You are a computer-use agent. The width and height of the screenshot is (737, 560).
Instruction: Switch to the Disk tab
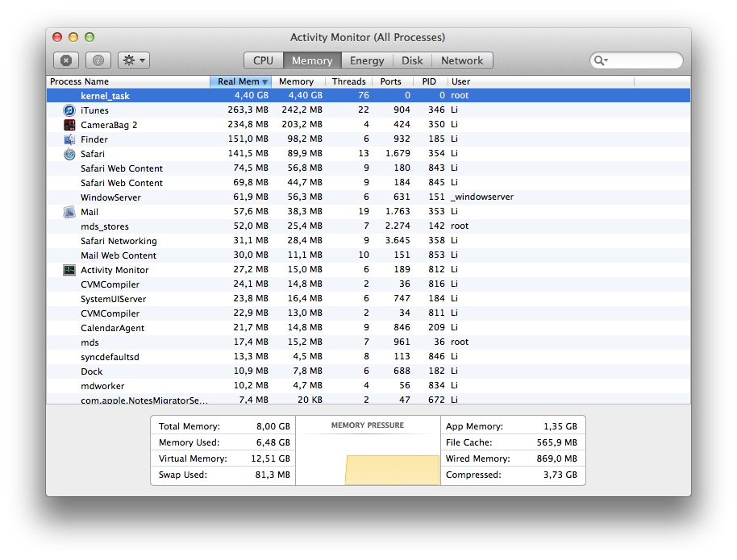pyautogui.click(x=412, y=60)
